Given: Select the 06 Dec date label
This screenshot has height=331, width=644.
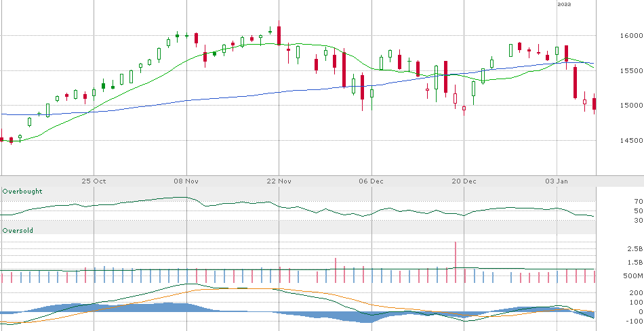Looking at the screenshot, I should [371, 181].
